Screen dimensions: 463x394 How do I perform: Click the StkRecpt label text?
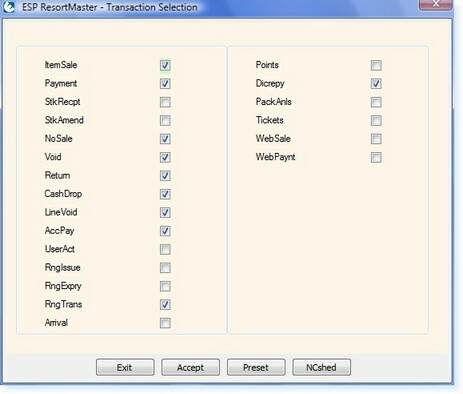pos(62,102)
